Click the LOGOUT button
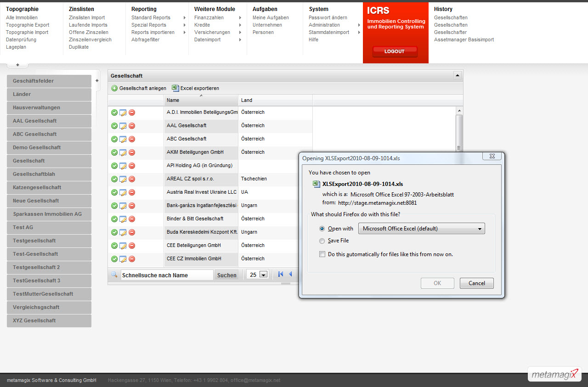 point(395,51)
